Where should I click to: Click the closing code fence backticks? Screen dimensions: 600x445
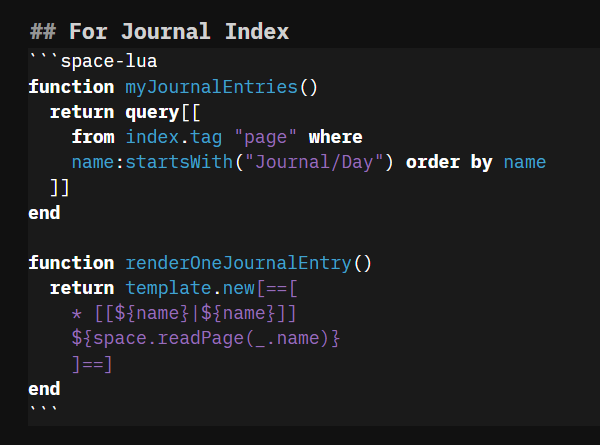[x=44, y=411]
